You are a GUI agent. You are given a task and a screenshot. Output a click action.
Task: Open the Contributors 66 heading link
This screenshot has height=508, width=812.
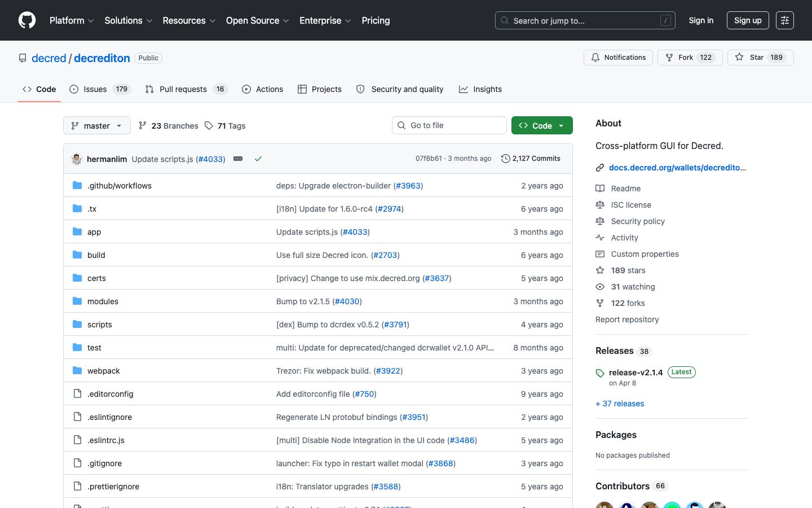632,486
